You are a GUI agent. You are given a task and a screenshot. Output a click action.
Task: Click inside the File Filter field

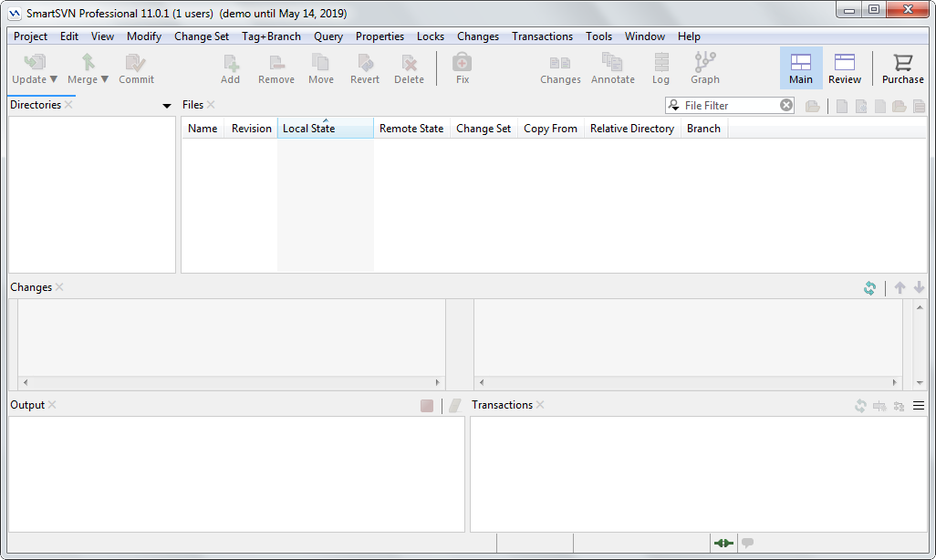730,106
